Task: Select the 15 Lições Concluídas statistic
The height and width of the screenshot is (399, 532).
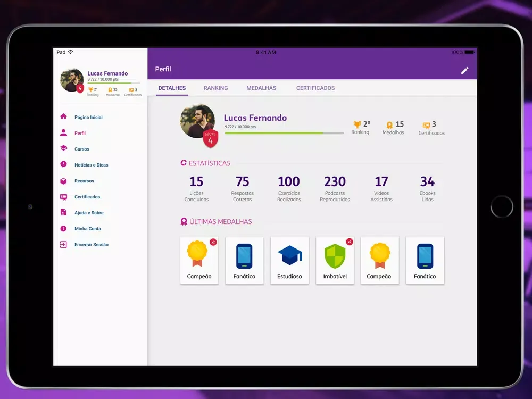Action: click(x=196, y=189)
